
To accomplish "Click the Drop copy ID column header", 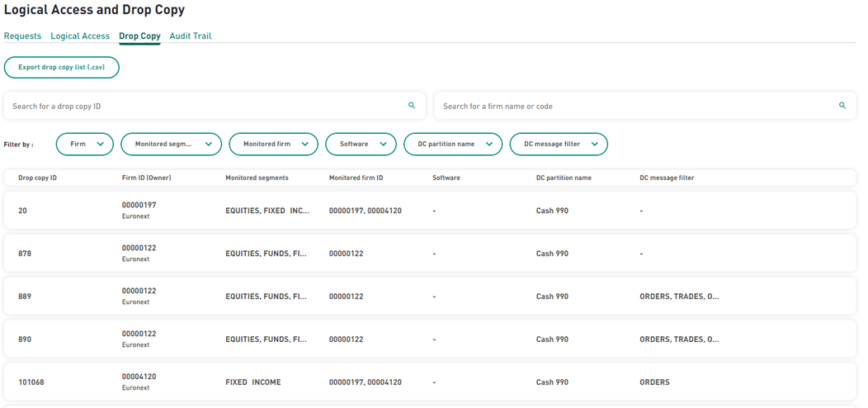I will (x=38, y=178).
